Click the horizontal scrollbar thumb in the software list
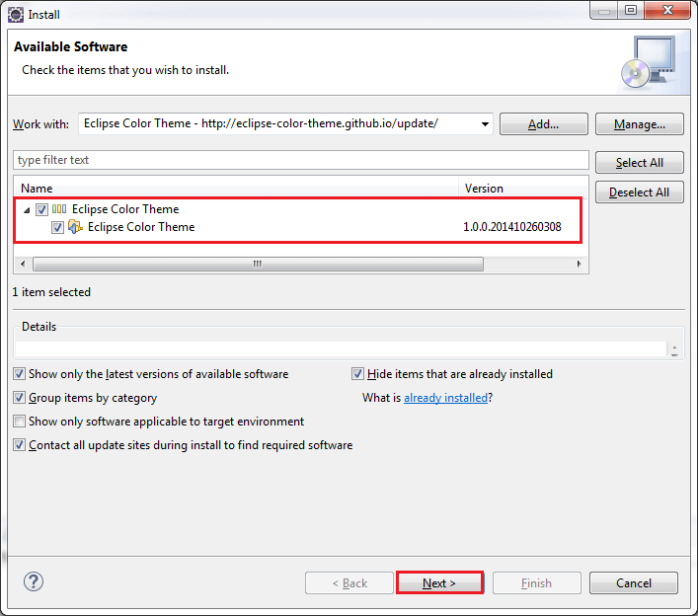 pos(258,264)
